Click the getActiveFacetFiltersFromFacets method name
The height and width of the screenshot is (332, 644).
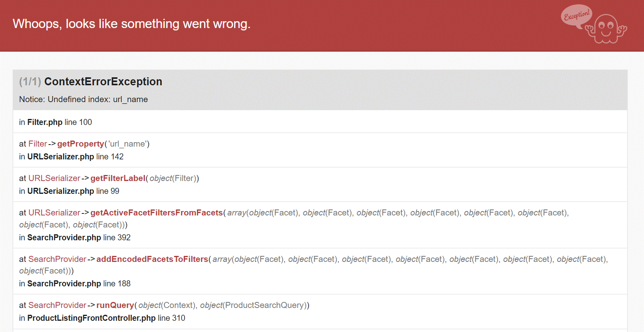(156, 213)
